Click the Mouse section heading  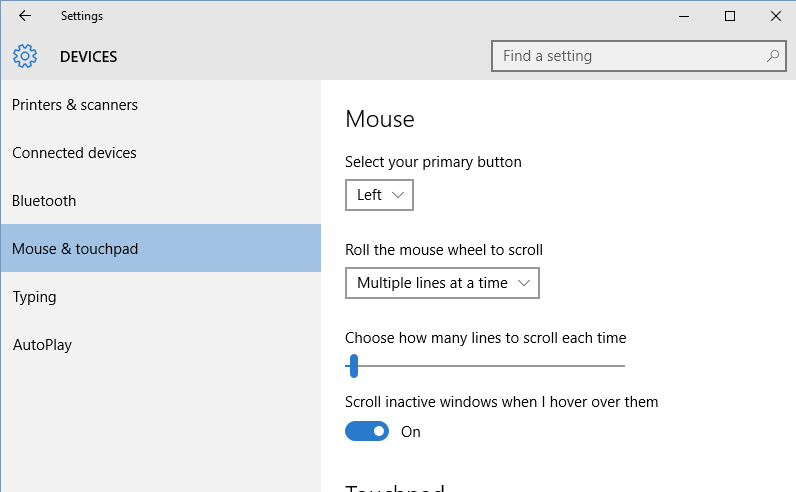coord(380,119)
